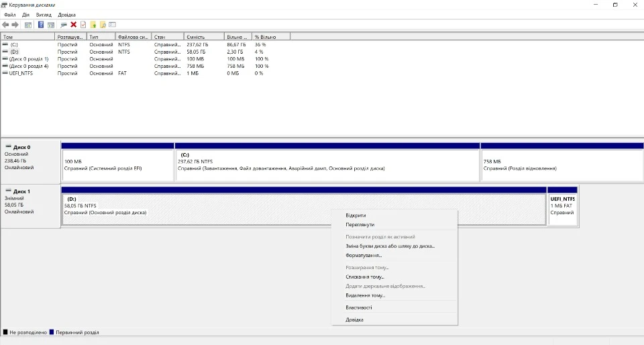Image resolution: width=644 pixels, height=345 pixels.
Task: Click the magnifier folder toolbar icon
Action: coord(103,25)
